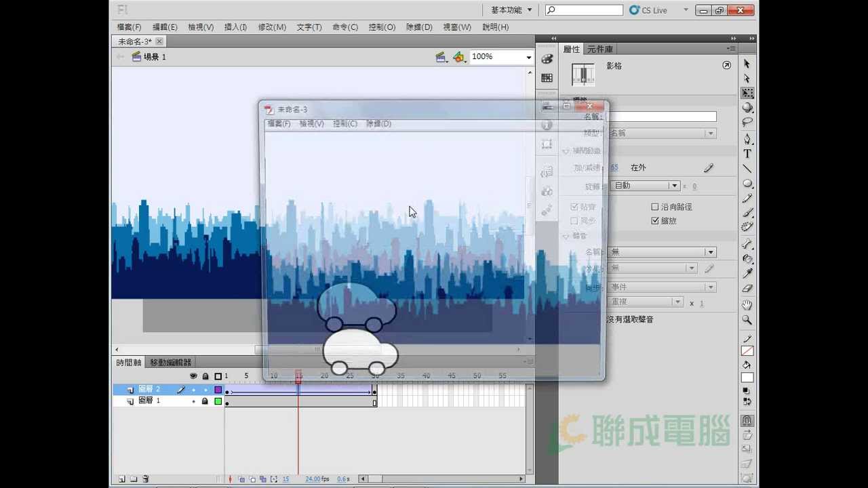Click the pencil edit easing icon
Screen dimensions: 868x488
709,167
